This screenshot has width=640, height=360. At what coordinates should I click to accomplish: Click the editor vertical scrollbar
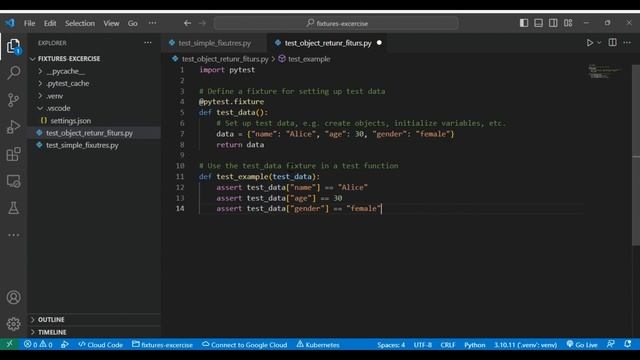[x=636, y=155]
